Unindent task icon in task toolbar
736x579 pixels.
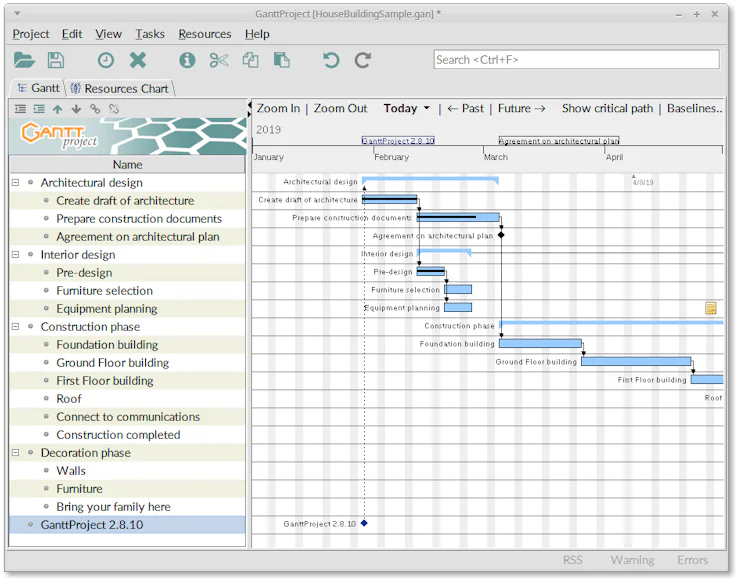[20, 109]
